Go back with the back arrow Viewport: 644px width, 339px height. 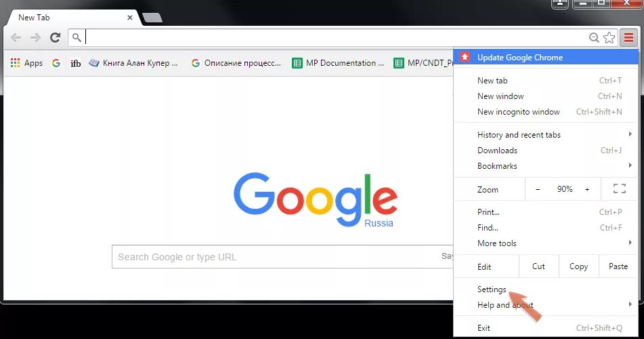point(16,38)
